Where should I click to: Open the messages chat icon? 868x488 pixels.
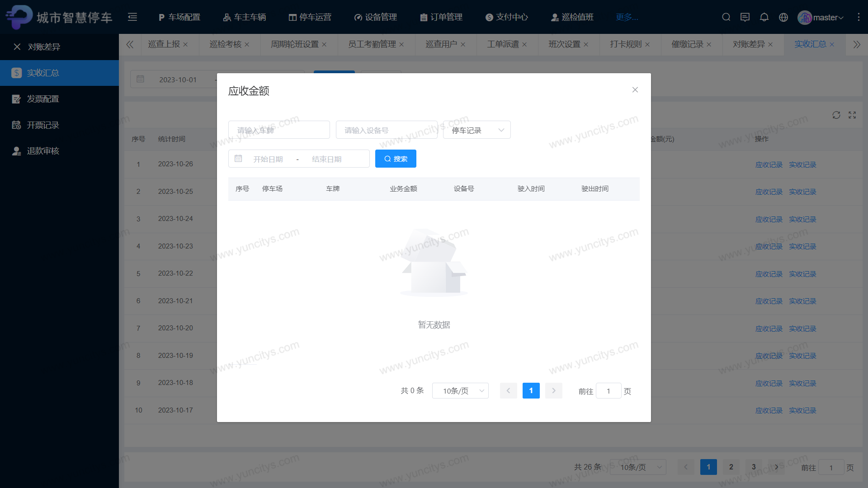[745, 17]
